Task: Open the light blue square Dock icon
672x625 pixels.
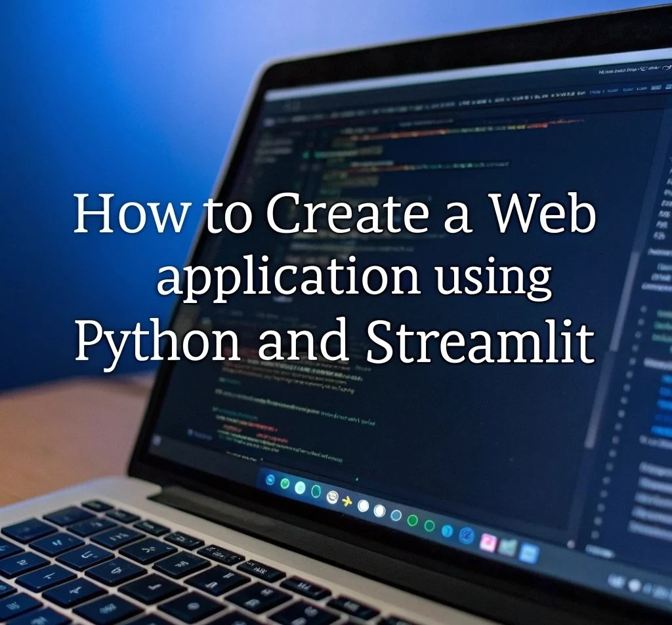Action: [x=528, y=553]
